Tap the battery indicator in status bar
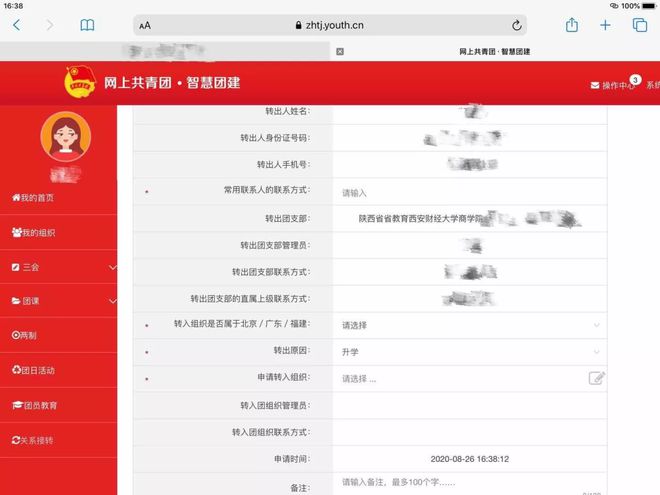660x495 pixels. tap(649, 6)
